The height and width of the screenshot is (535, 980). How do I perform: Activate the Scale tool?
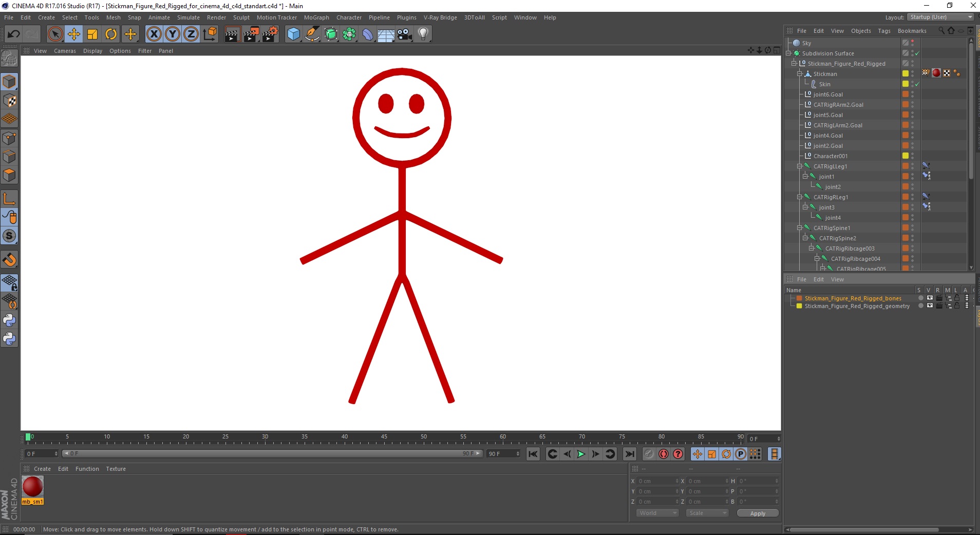click(92, 34)
